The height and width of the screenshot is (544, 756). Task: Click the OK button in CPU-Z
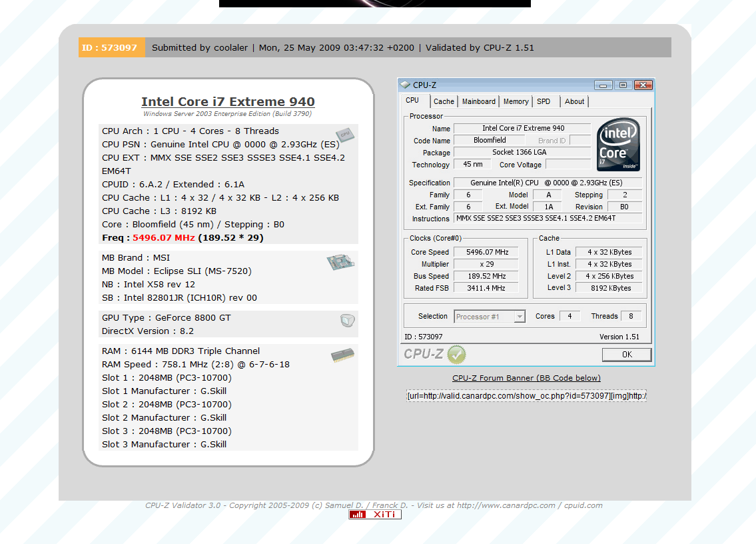pyautogui.click(x=627, y=355)
